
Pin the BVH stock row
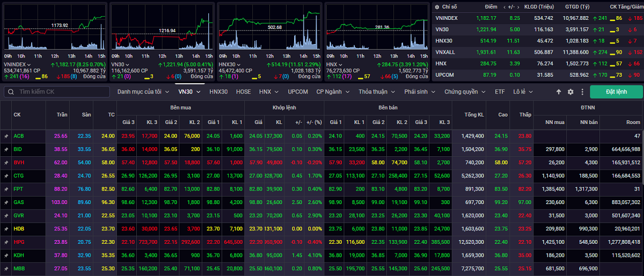(x=6, y=162)
